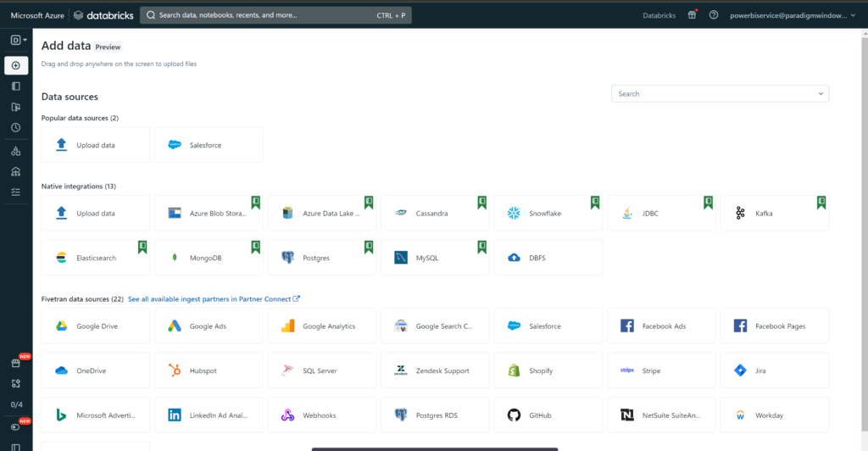Viewport: 868px width, 451px height.
Task: Click the Databricks workspace name in header
Action: click(659, 15)
